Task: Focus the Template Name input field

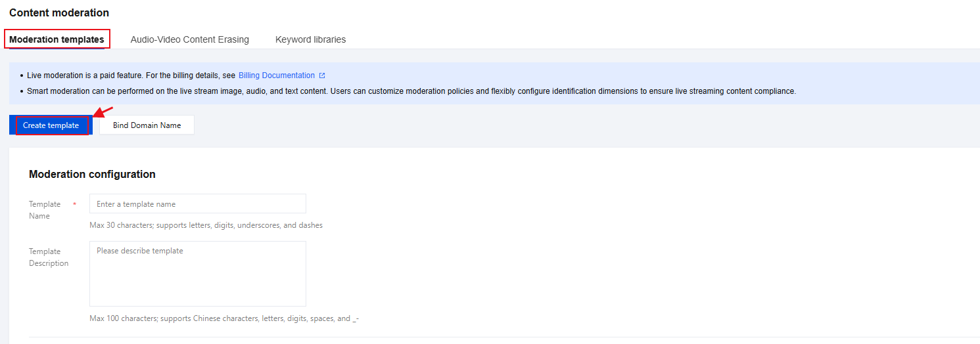Action: 197,204
